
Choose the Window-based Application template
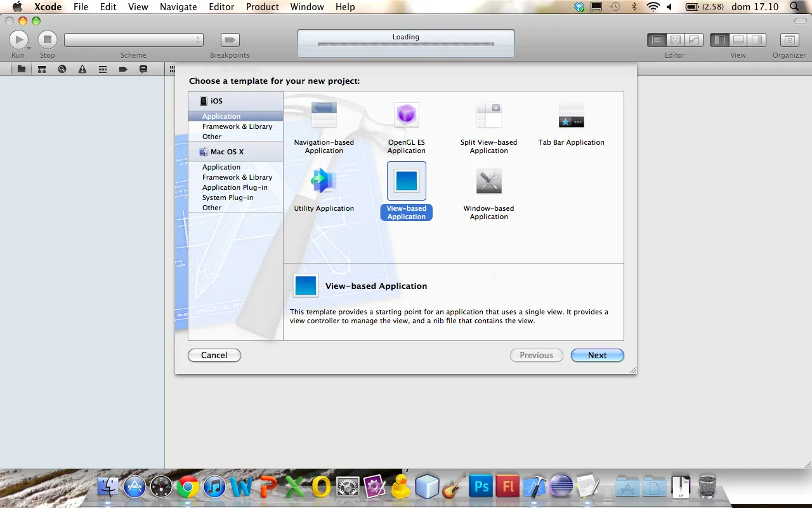(488, 184)
